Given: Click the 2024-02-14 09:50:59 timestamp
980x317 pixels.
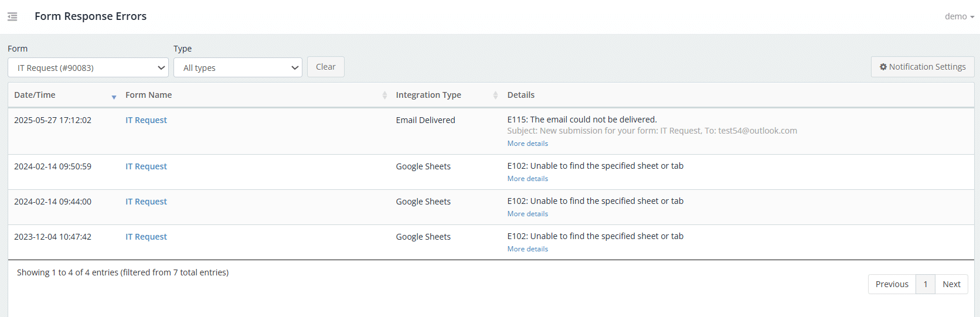Looking at the screenshot, I should pos(53,166).
